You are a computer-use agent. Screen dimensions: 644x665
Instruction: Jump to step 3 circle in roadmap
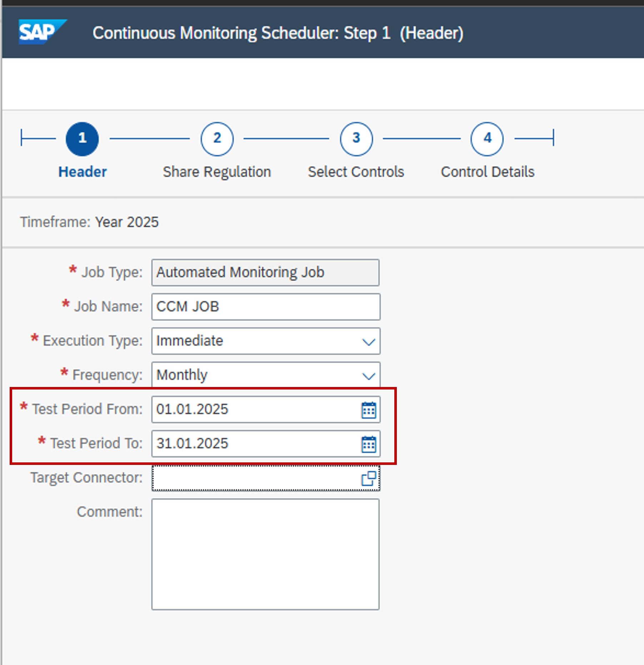click(x=356, y=139)
